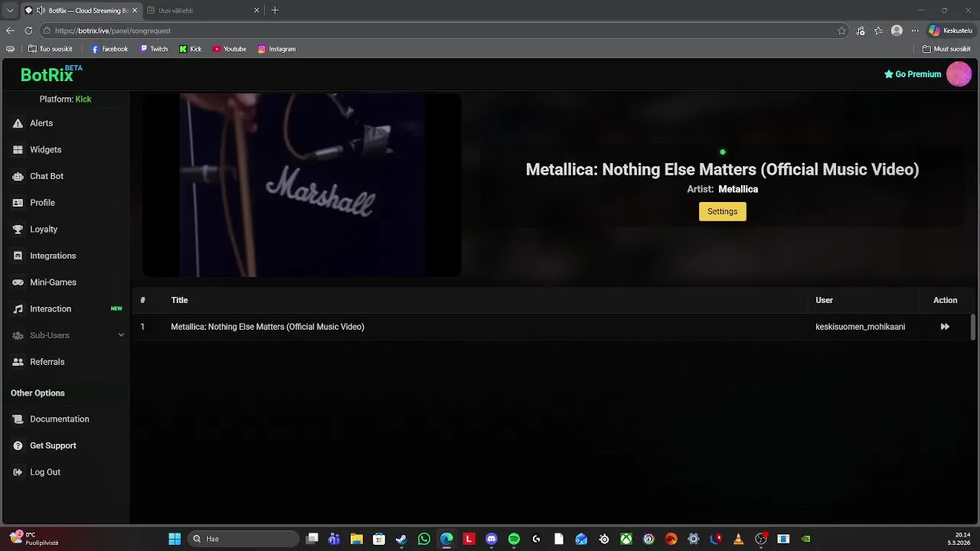Click the Log Out arrow icon
This screenshot has width=980, height=551.
point(18,472)
